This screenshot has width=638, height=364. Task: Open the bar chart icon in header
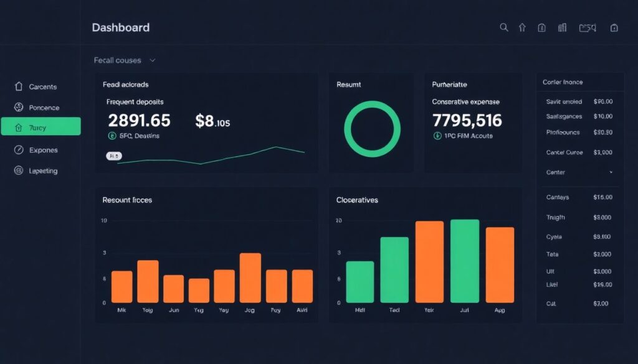point(563,27)
